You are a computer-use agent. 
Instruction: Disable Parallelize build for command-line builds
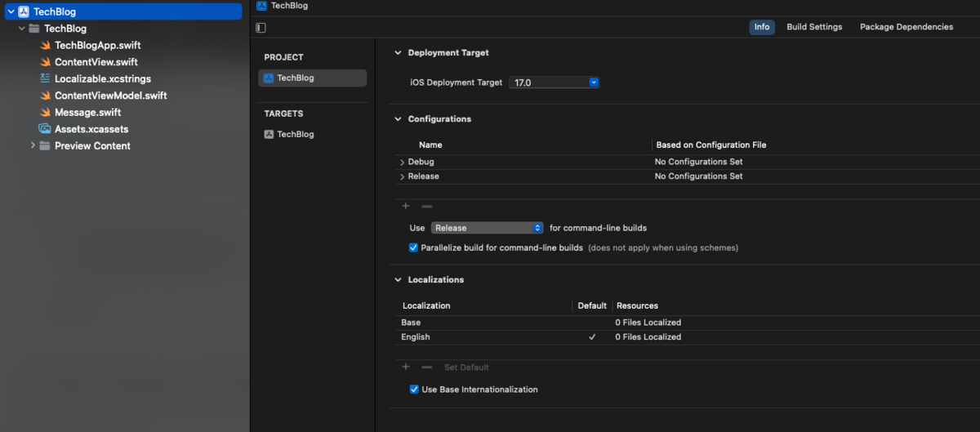click(x=413, y=247)
